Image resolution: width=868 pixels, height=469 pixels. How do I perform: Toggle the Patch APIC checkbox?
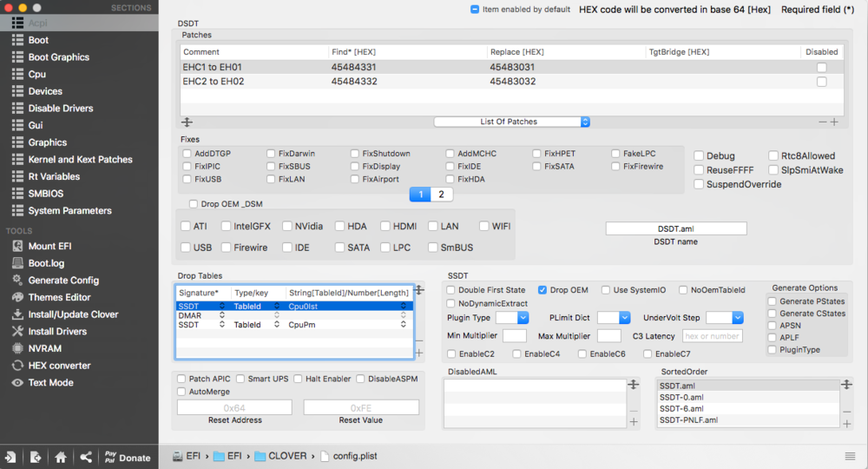[181, 379]
